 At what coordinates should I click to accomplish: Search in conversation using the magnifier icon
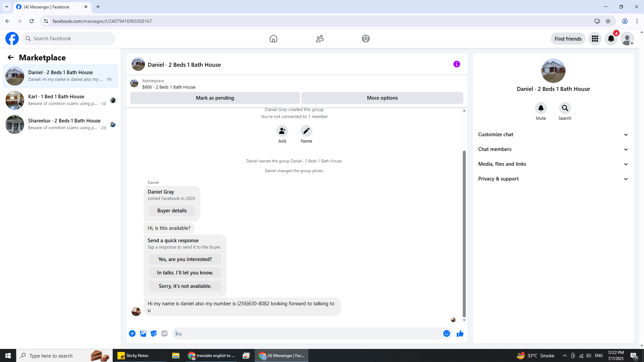[x=565, y=108]
